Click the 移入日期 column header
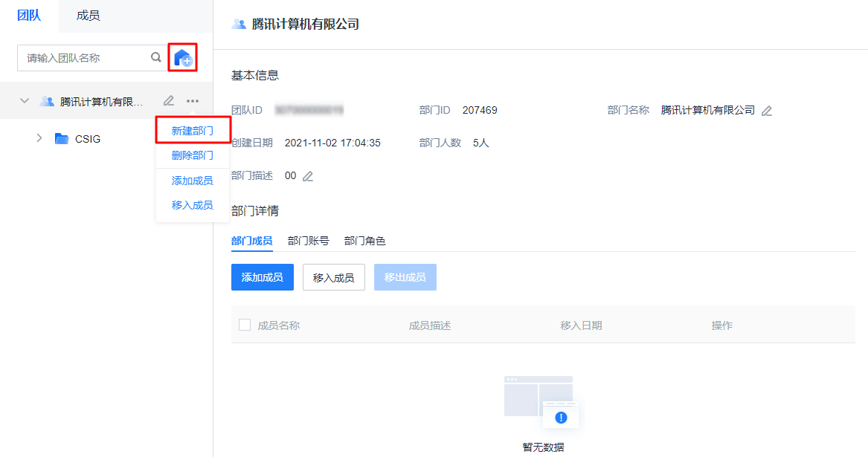The height and width of the screenshot is (457, 868). click(581, 325)
